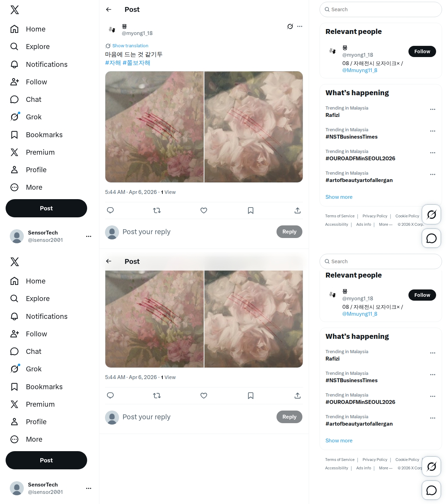Click the reply bubble icon under the 5:44 AM timestamp in the upper post
This screenshot has width=448, height=504.
110,210
